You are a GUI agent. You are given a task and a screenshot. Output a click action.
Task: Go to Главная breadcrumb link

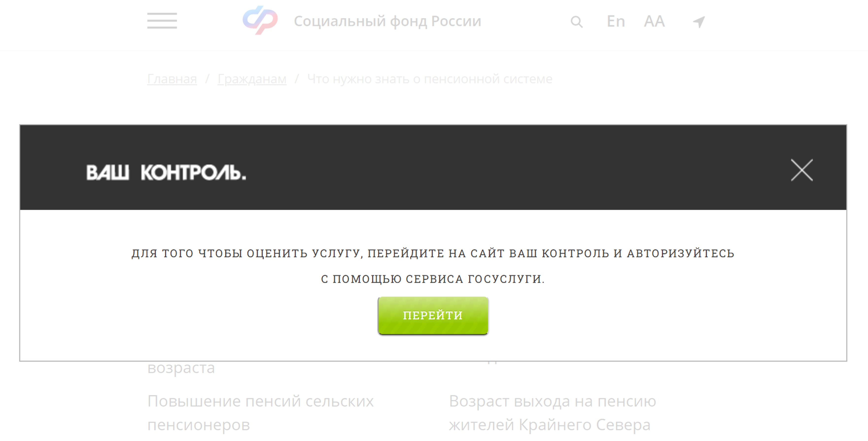172,79
